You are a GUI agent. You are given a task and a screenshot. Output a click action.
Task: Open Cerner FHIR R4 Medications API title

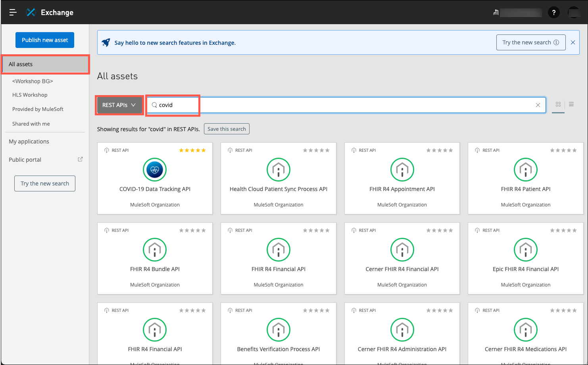pos(526,349)
